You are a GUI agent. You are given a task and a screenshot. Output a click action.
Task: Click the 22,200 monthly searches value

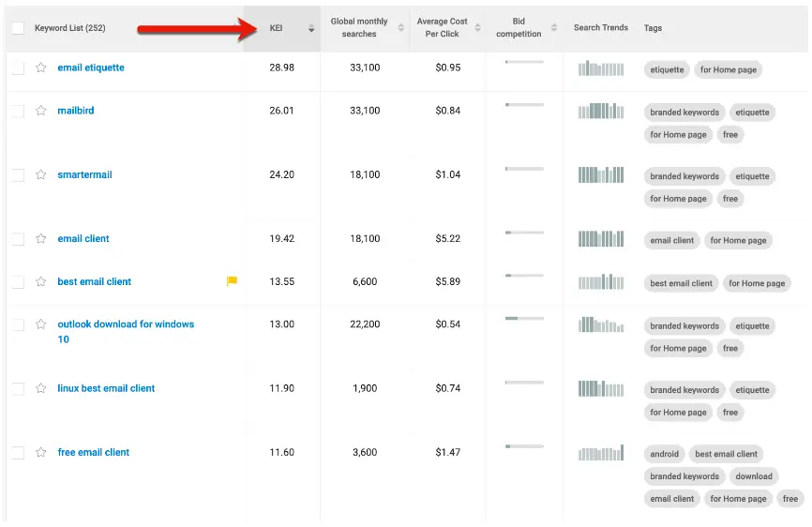pos(365,324)
